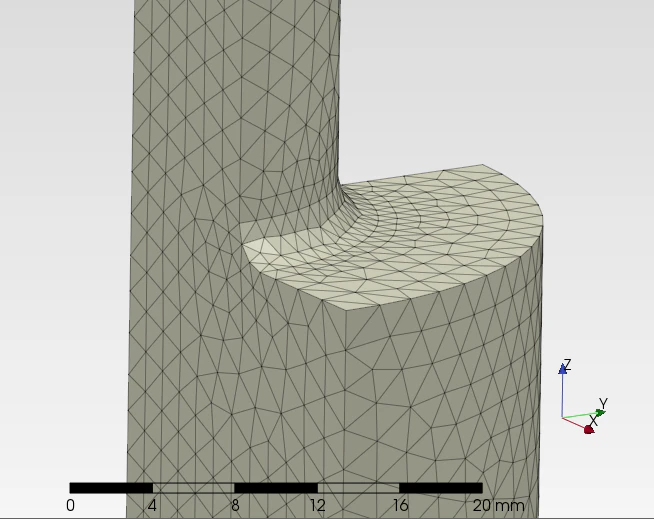
Task: Click the "4" label on the scale ruler
Action: pos(152,506)
